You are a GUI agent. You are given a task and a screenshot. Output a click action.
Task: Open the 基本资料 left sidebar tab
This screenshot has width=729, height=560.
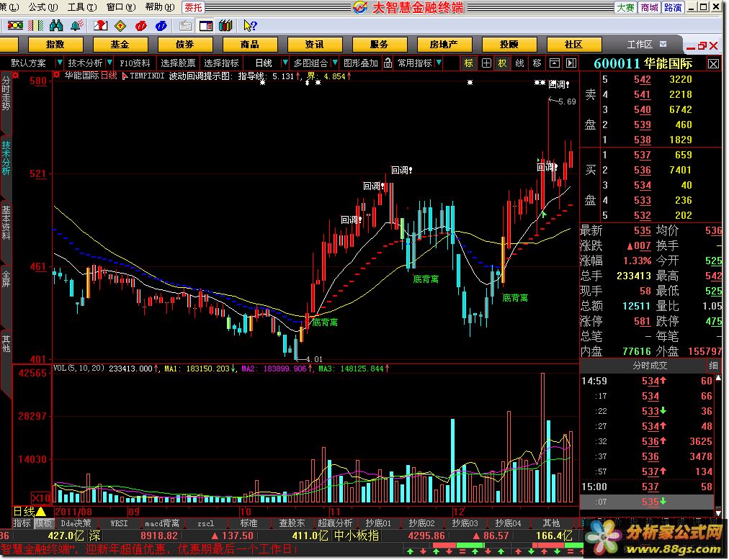6,222
